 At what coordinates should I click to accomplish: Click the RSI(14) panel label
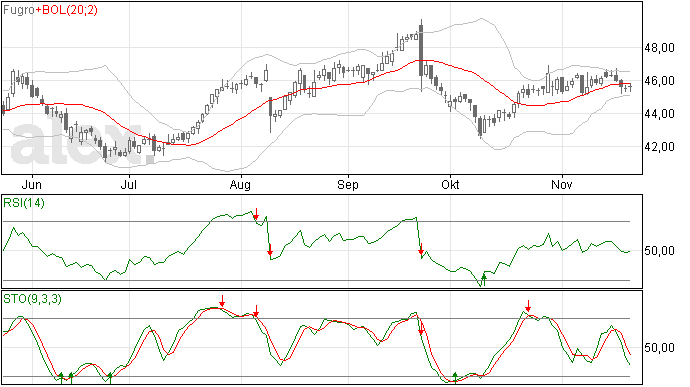24,203
